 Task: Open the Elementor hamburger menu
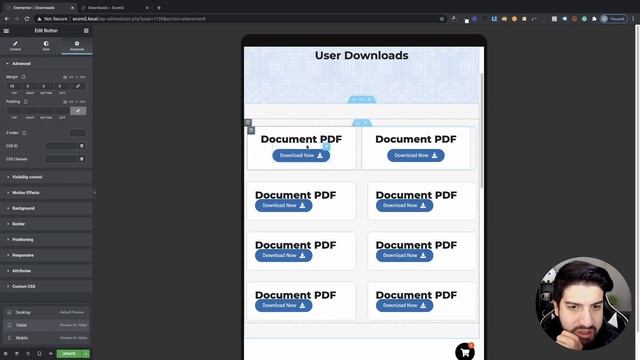click(x=6, y=31)
